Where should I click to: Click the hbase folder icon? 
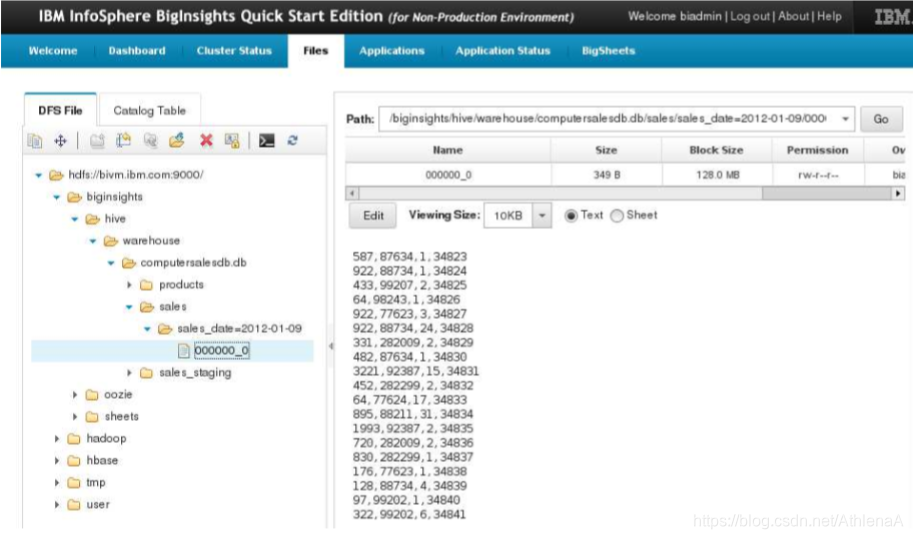73,461
